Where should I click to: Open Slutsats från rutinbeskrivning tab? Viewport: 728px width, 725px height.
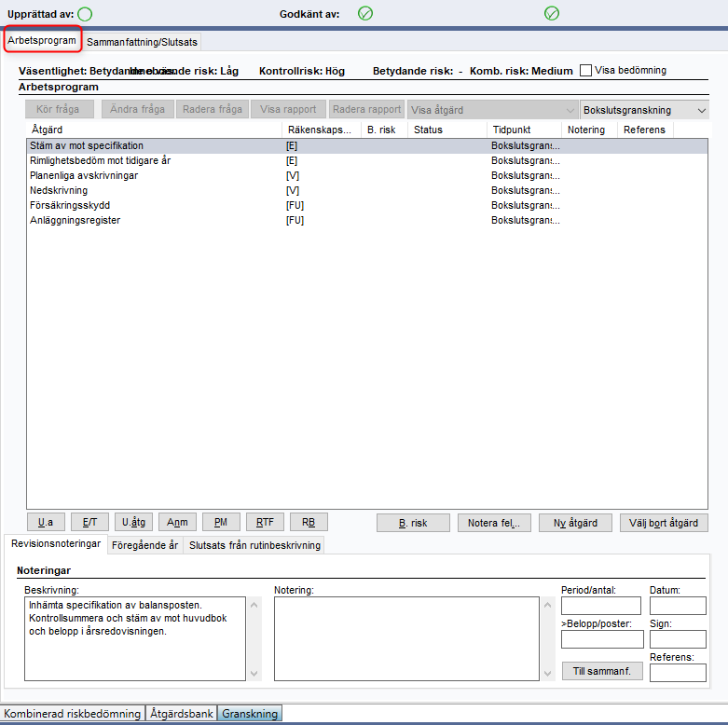tap(254, 545)
